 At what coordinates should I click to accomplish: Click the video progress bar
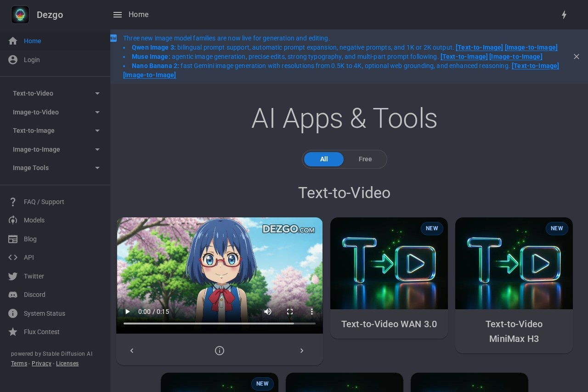pos(220,324)
